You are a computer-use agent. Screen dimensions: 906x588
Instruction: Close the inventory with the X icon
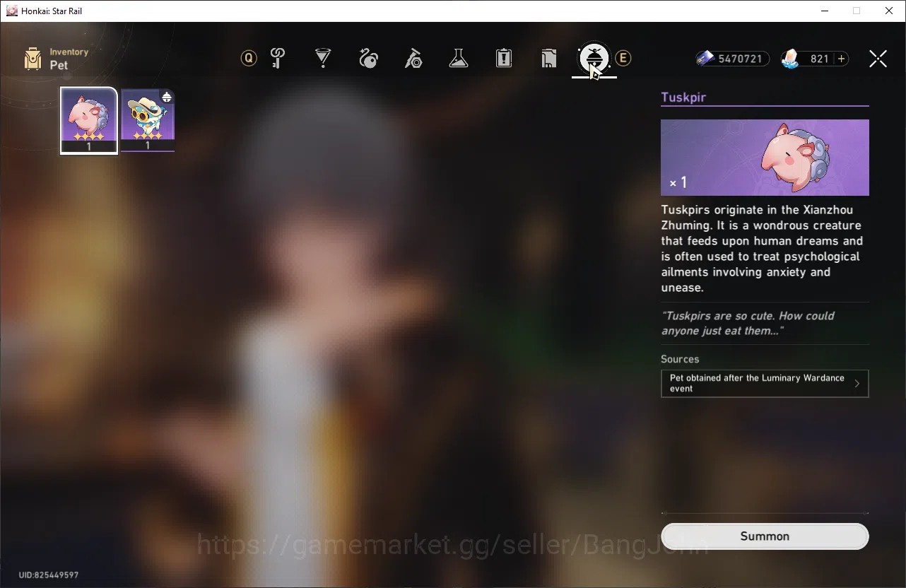pos(878,59)
